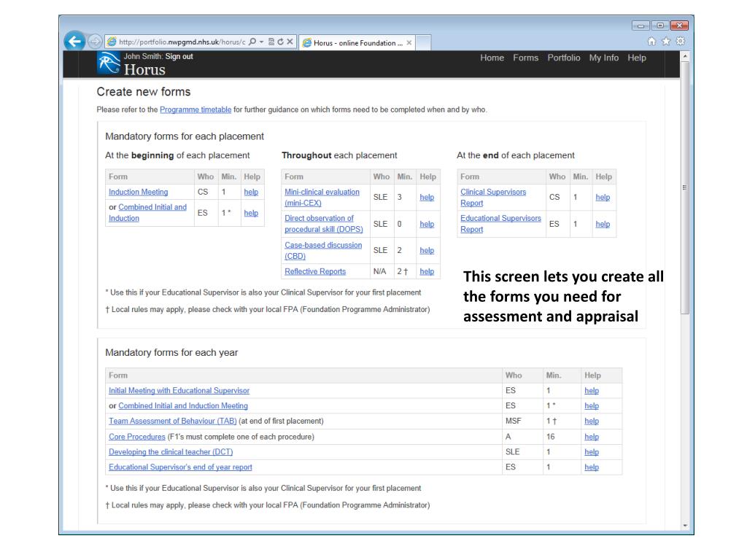This screenshot has width=747, height=560.
Task: Click Sign out next to John Smith
Action: coord(179,56)
